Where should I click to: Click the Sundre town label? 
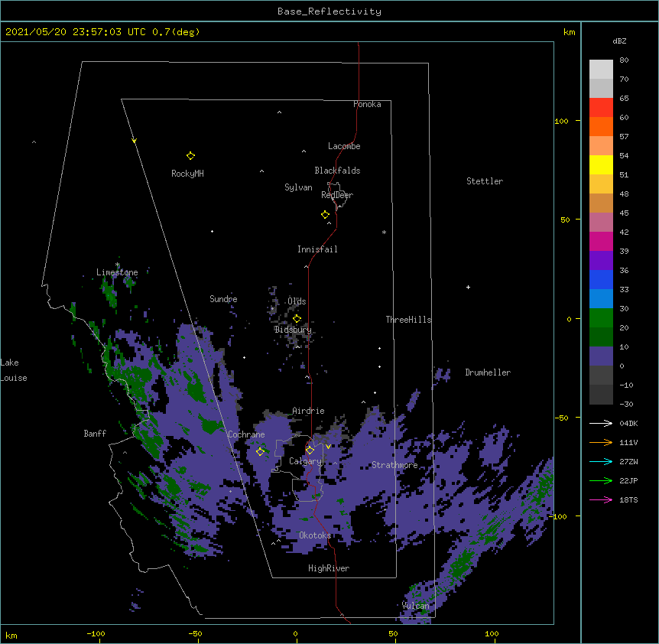coord(223,299)
